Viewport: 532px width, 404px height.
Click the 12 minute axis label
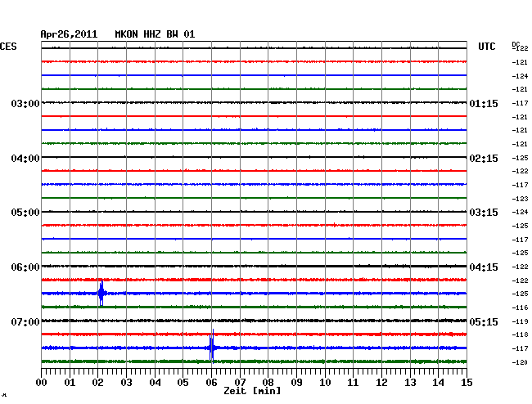381,382
